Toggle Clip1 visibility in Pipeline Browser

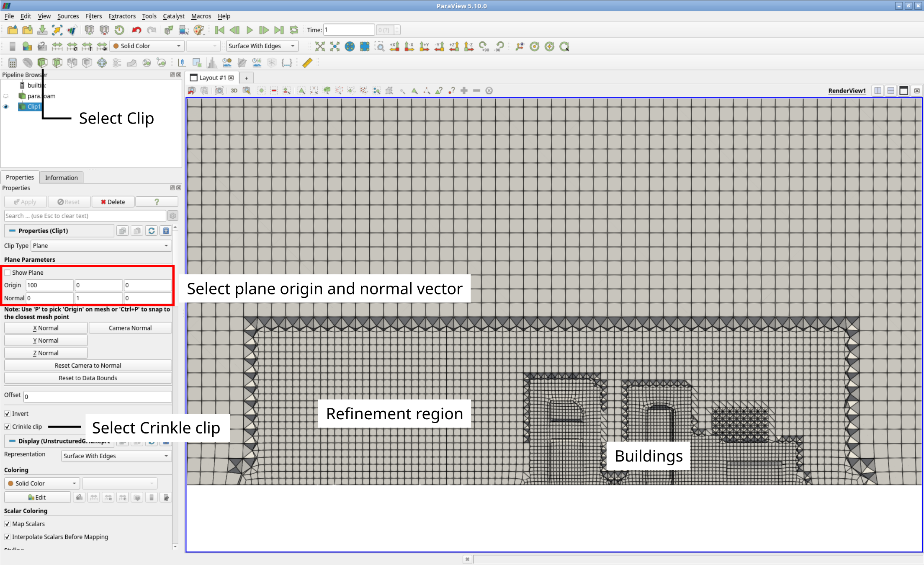(x=5, y=107)
